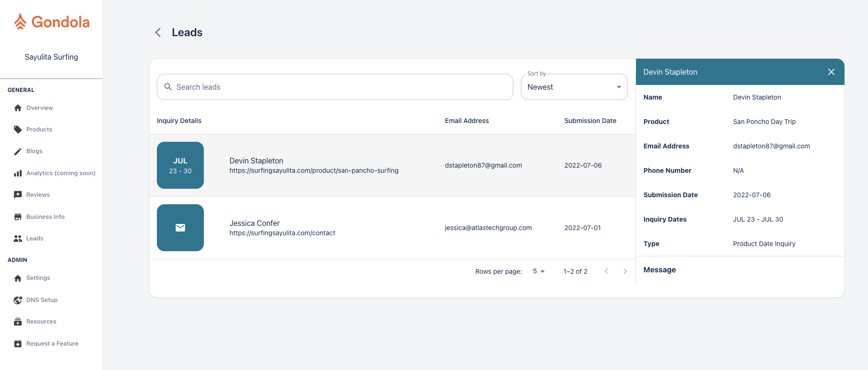
Task: Click the Gondola logo
Action: pos(51,22)
